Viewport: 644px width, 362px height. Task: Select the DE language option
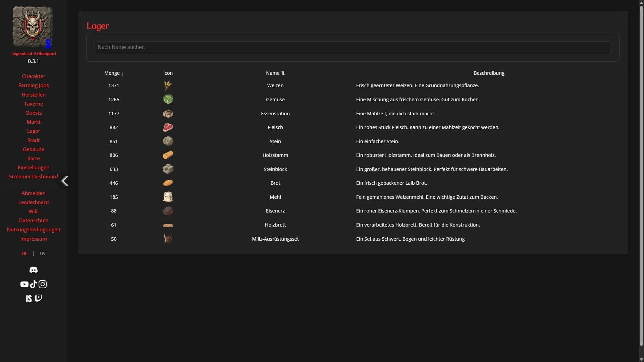[x=24, y=253]
